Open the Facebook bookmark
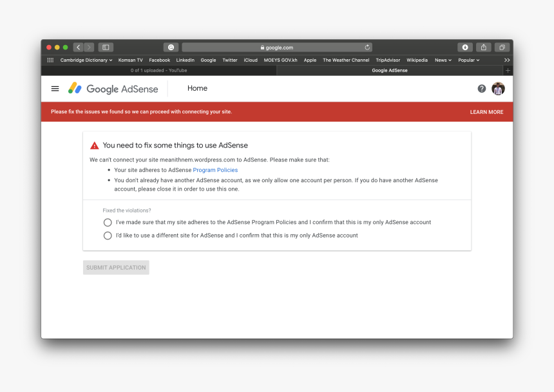This screenshot has width=554, height=392. [x=159, y=60]
